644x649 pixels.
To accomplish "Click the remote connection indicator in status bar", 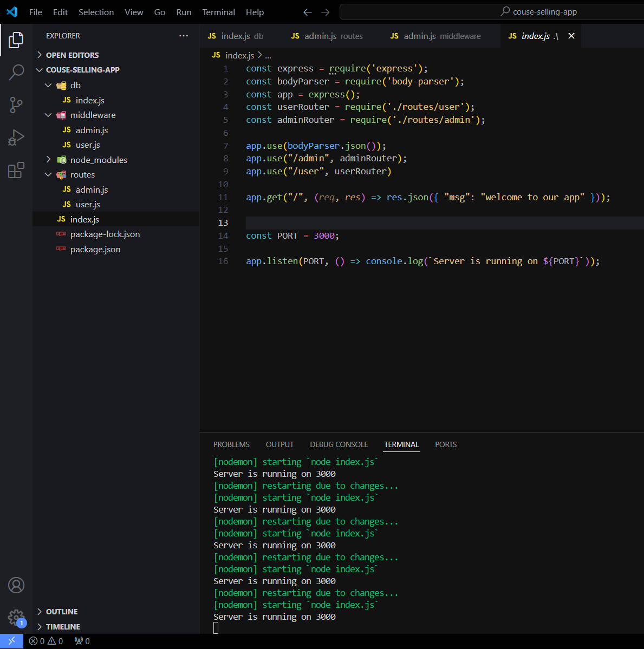I will click(x=11, y=641).
